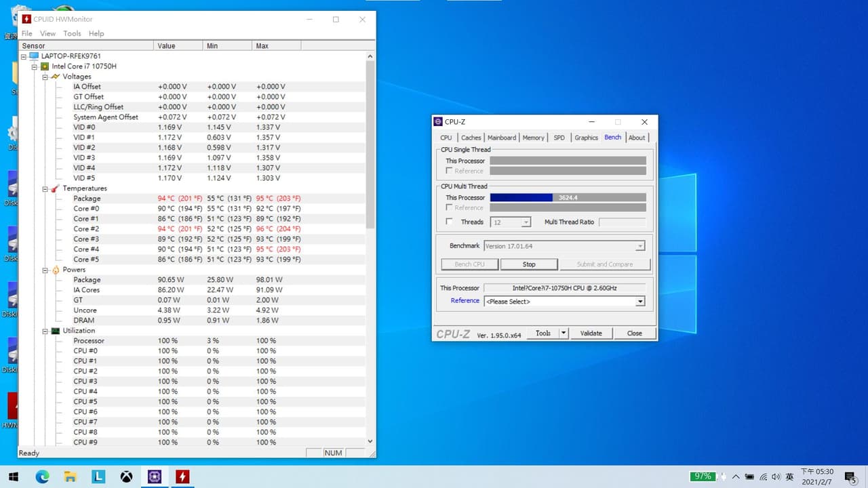Screen dimensions: 868x488
Task: Click the Intel Core i7 10750H chip icon
Action: click(x=45, y=66)
